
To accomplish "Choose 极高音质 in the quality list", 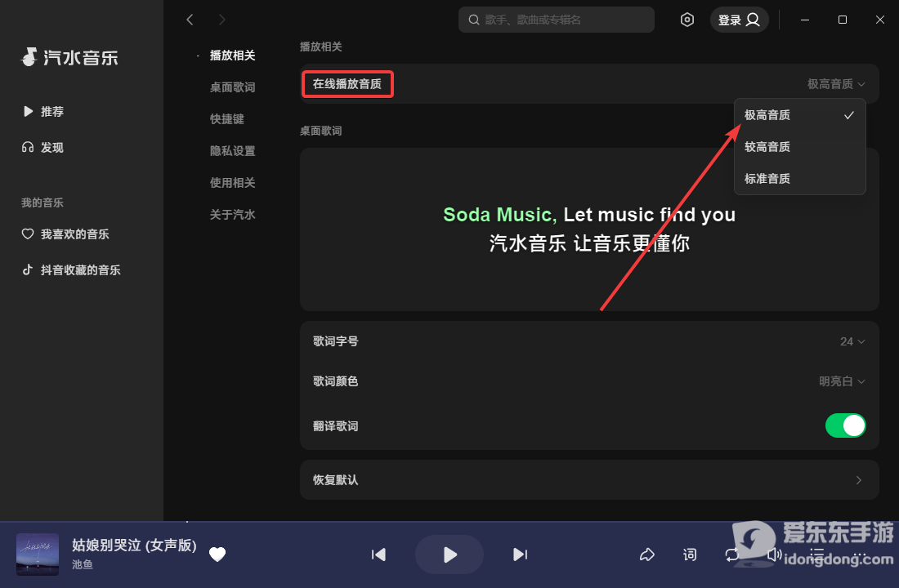I will (x=799, y=114).
